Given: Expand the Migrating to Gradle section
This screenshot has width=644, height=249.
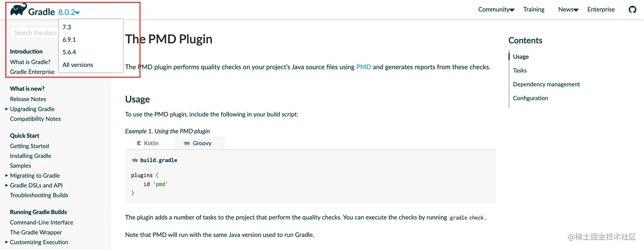Looking at the screenshot, I should click(x=6, y=176).
